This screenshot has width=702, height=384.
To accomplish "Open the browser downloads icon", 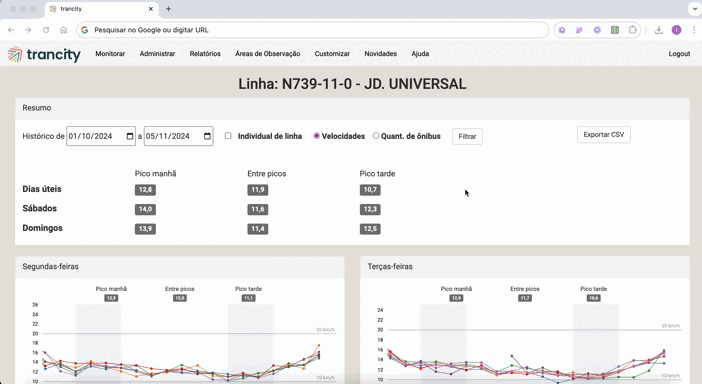I will tap(659, 30).
